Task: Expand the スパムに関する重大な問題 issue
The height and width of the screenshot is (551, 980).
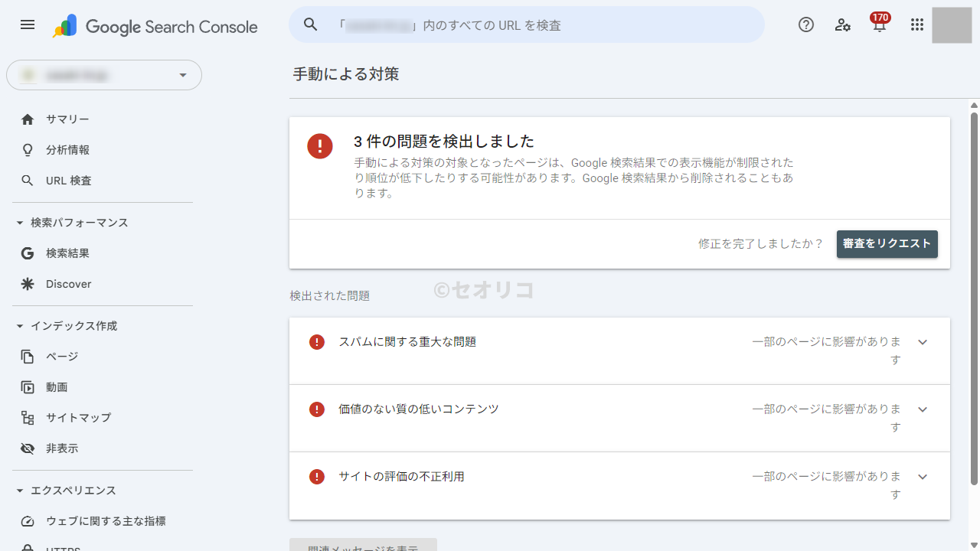Action: pos(923,342)
